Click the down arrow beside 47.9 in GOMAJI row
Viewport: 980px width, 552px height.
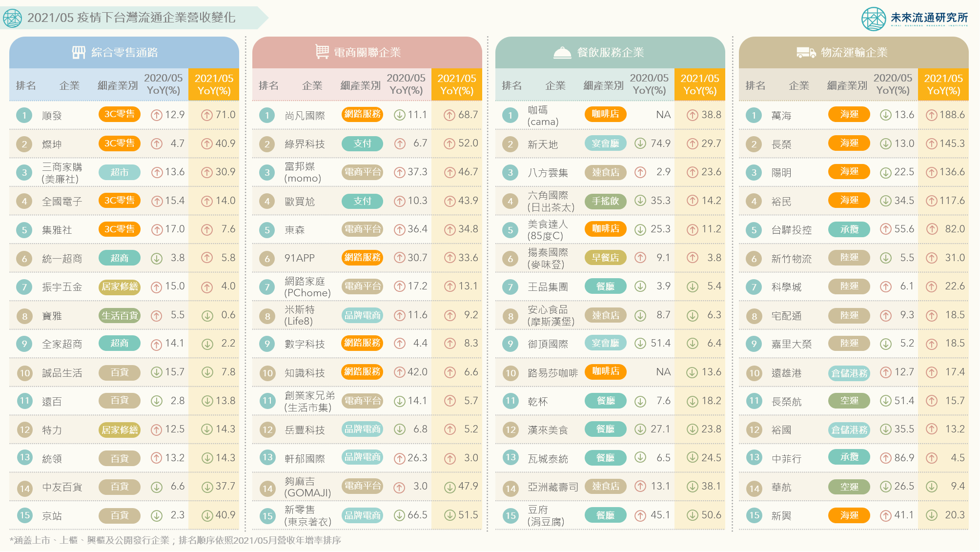[x=450, y=487]
